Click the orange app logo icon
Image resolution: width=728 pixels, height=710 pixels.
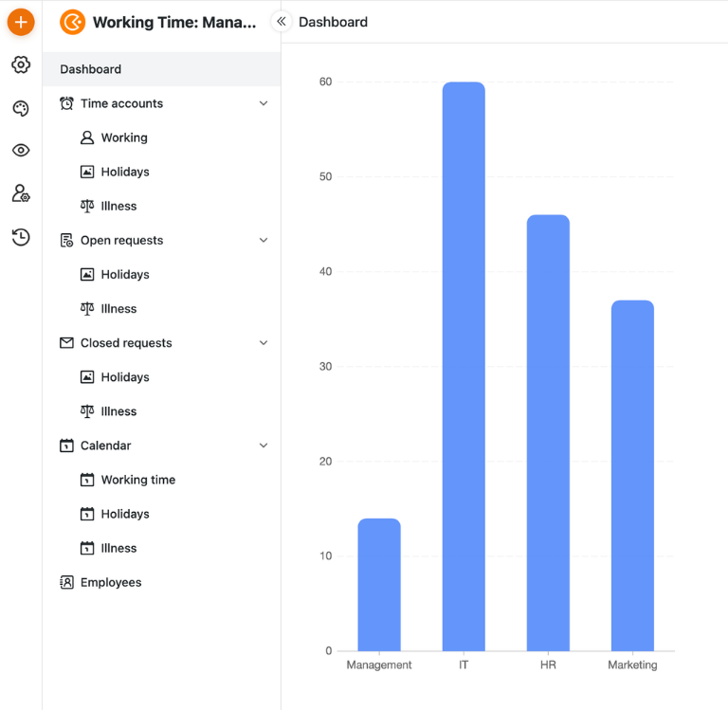72,22
